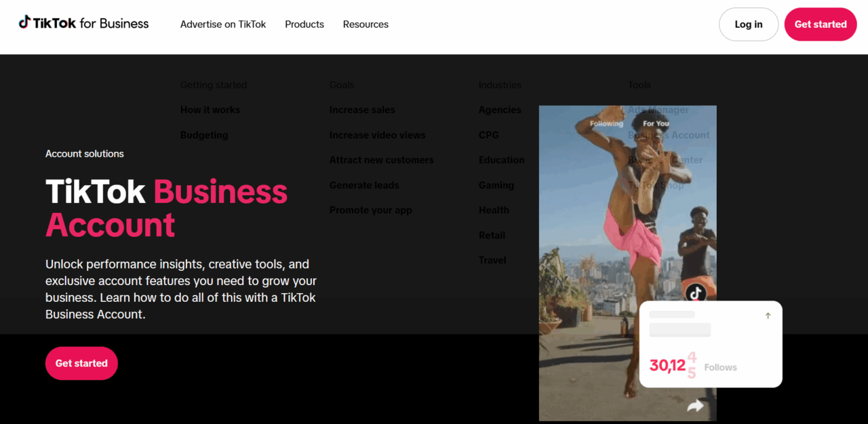
Task: Click the TikTok music note icon on the video
Action: 696,293
